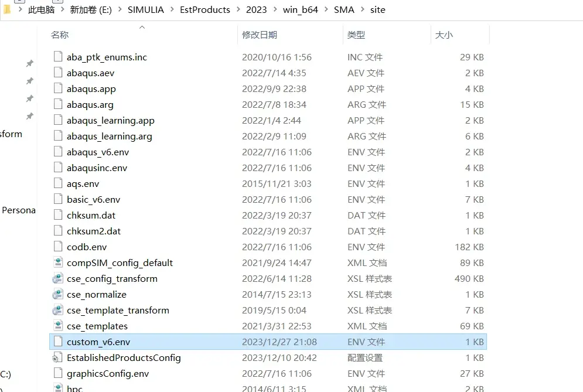Viewport: 583px width, 392px height.
Task: Open the chevron between EstProducts and 2023
Action: (x=238, y=10)
